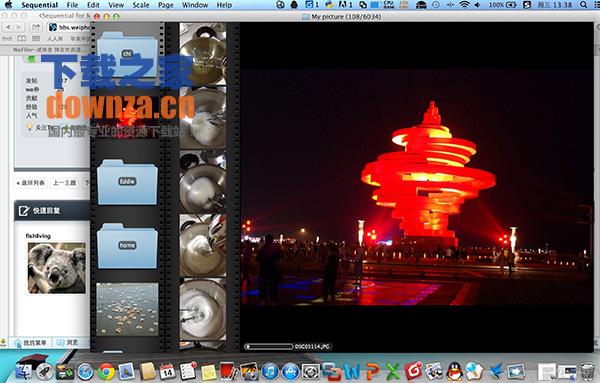Screen dimensions: 600x383
Task: Click the DSC05114.JPG filename label
Action: pyautogui.click(x=312, y=347)
